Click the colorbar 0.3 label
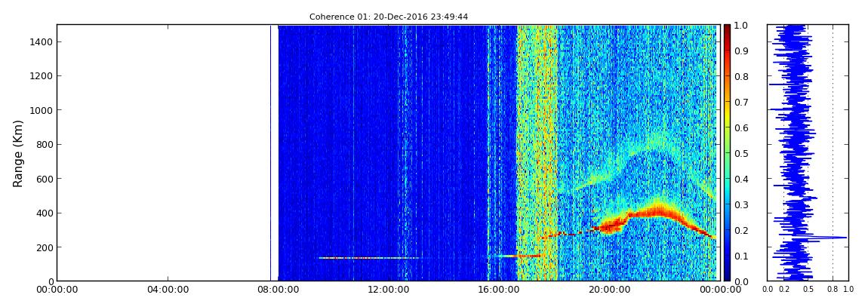The width and height of the screenshot is (868, 307). [740, 204]
